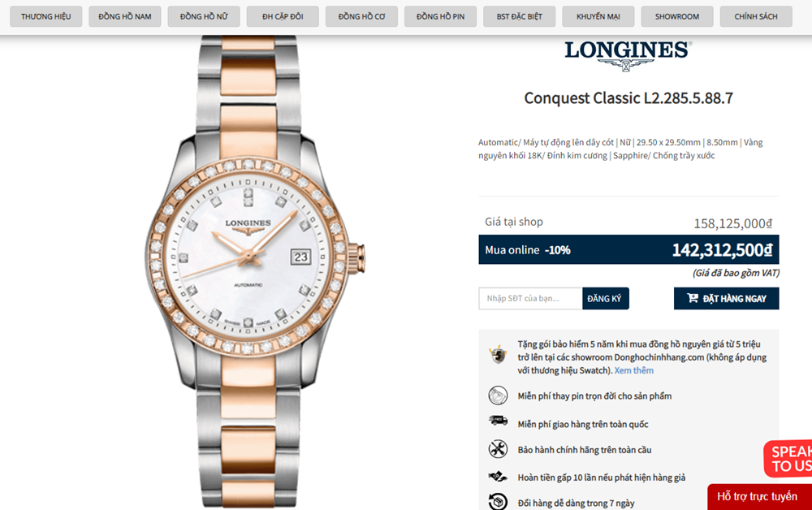This screenshot has height=510, width=812.
Task: Click the Đăng Ký button
Action: (606, 299)
